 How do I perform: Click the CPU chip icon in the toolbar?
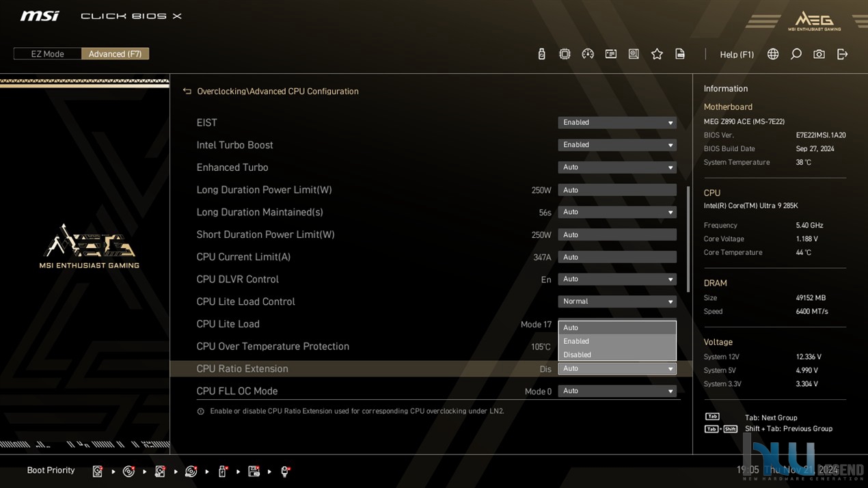pyautogui.click(x=565, y=54)
